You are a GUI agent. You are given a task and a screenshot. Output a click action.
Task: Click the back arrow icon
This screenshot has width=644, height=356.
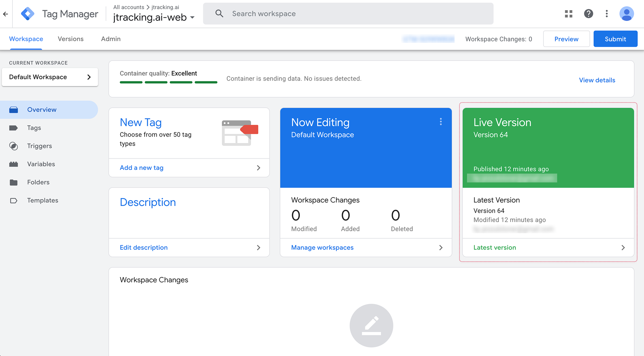[x=6, y=14]
